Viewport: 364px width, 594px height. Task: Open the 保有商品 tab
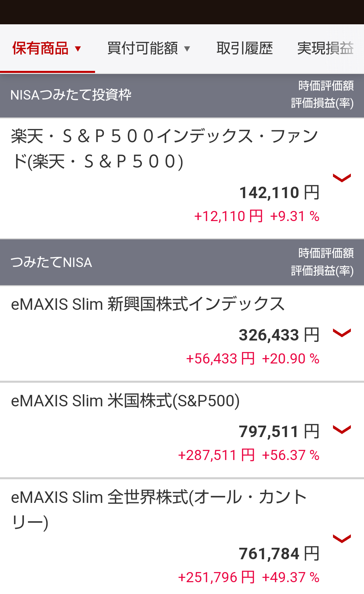click(x=40, y=49)
